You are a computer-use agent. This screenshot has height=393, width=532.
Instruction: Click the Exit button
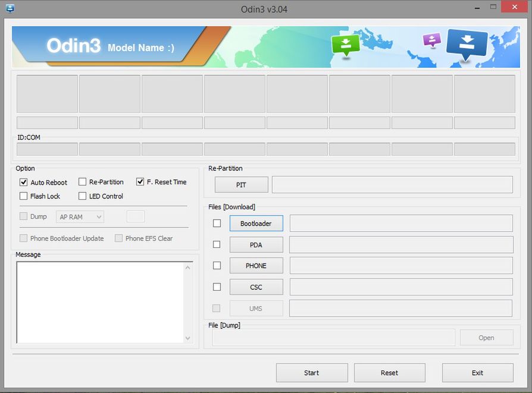477,373
